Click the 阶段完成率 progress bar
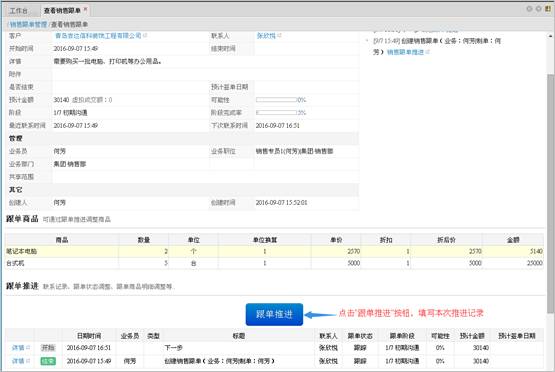 (x=276, y=113)
